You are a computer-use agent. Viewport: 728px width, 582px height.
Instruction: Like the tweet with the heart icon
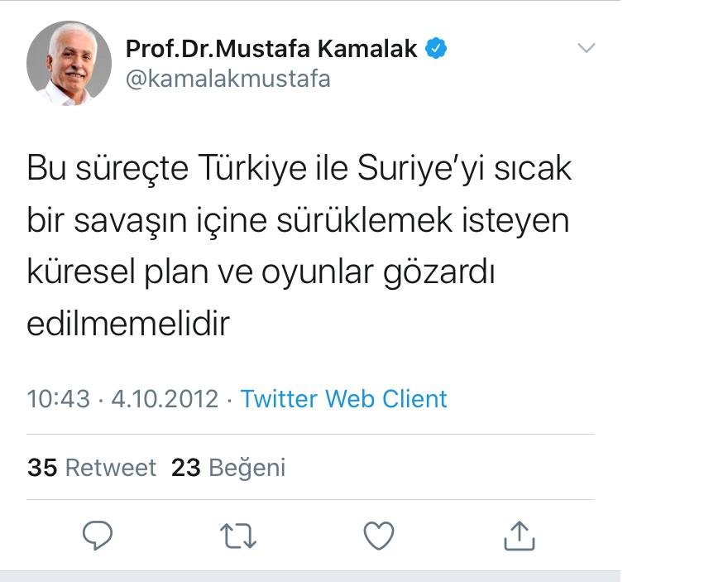pos(379,536)
